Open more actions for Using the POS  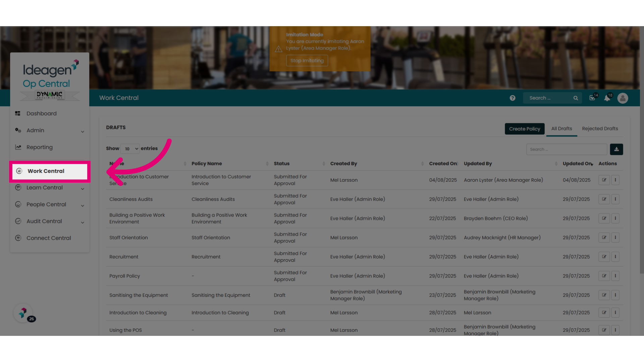pos(615,330)
